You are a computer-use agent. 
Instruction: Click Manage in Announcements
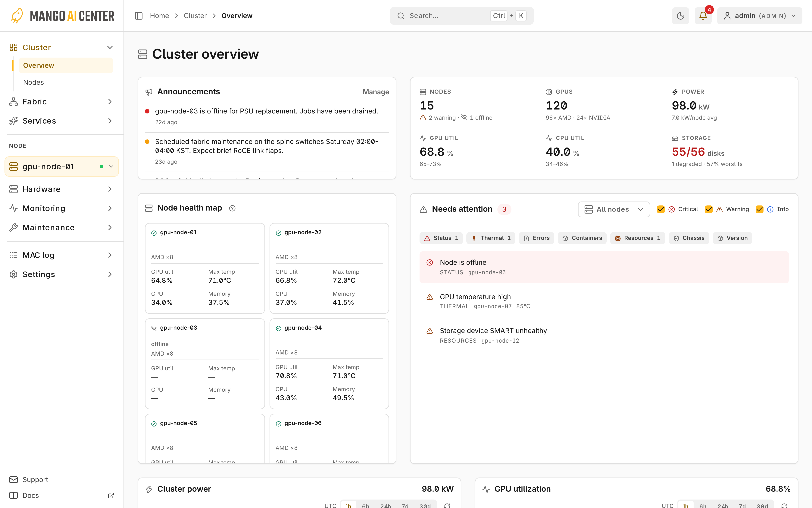coord(376,92)
